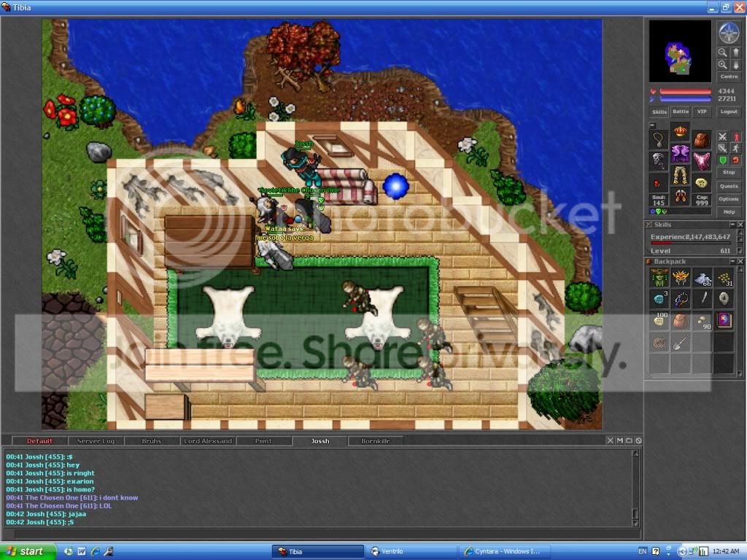Open the nested brown backpack in Backpack panel
Screen dimensions: 747x560
tap(681, 321)
